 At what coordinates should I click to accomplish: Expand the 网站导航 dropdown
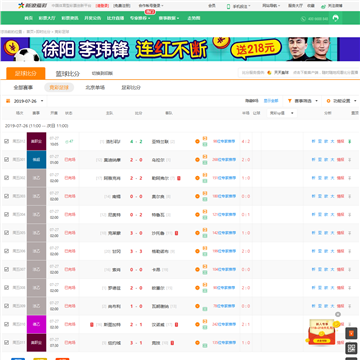coord(271,6)
